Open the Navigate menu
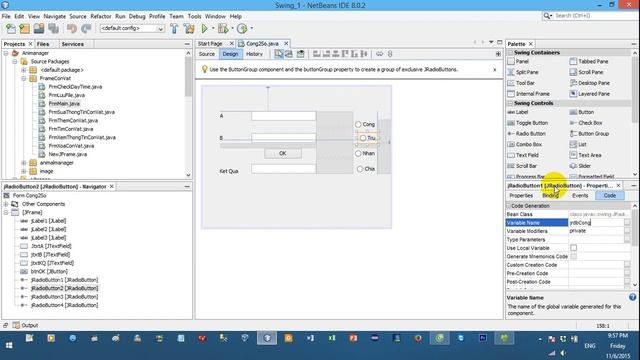The height and width of the screenshot is (360, 640). coord(55,16)
